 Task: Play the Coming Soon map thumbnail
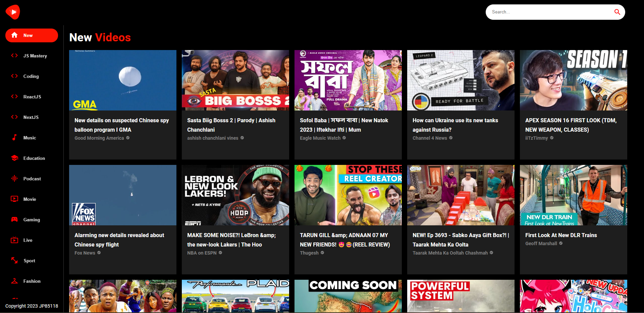click(x=348, y=296)
